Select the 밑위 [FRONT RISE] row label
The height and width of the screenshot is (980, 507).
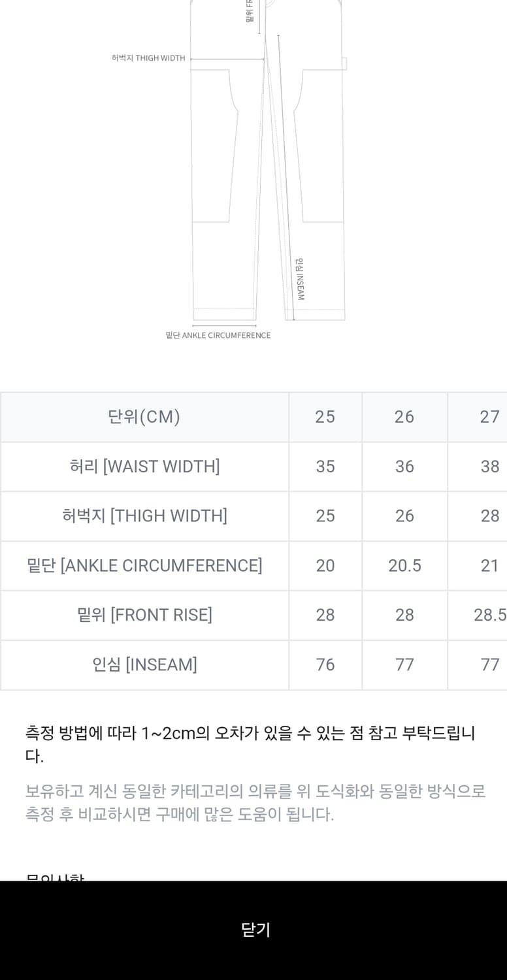click(x=144, y=615)
